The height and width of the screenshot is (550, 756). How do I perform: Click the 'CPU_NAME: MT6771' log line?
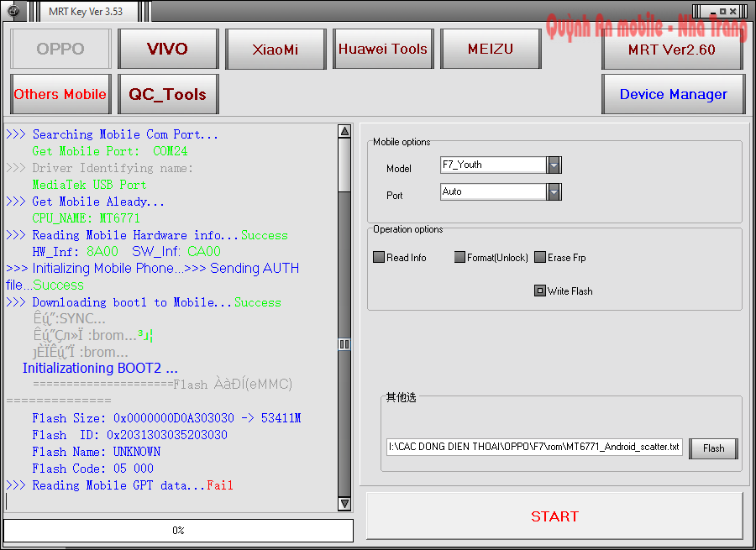click(x=87, y=217)
